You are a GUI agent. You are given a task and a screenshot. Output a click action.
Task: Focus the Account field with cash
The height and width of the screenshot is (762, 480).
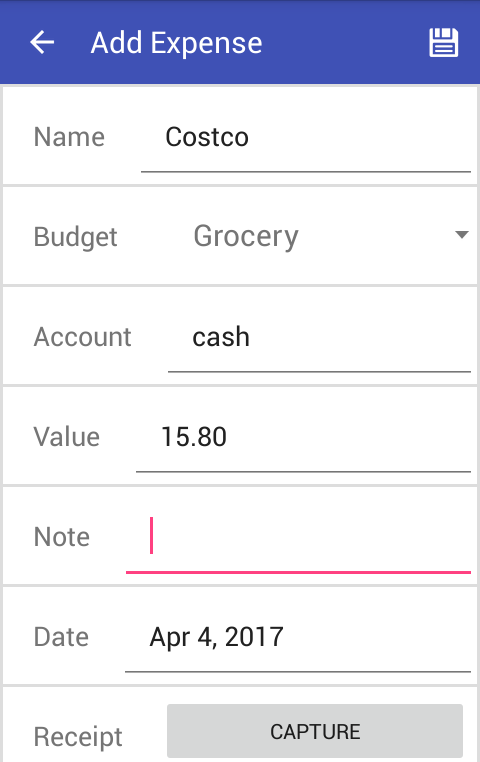point(319,338)
